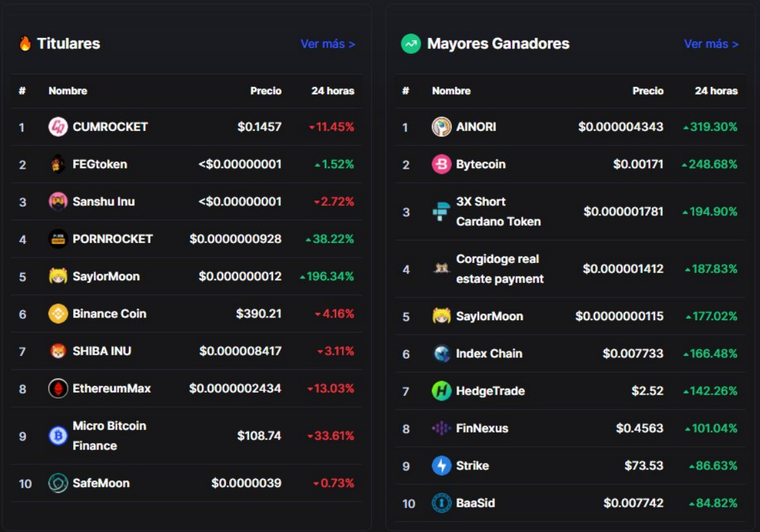Click the 33.61% drop value

tap(331, 436)
